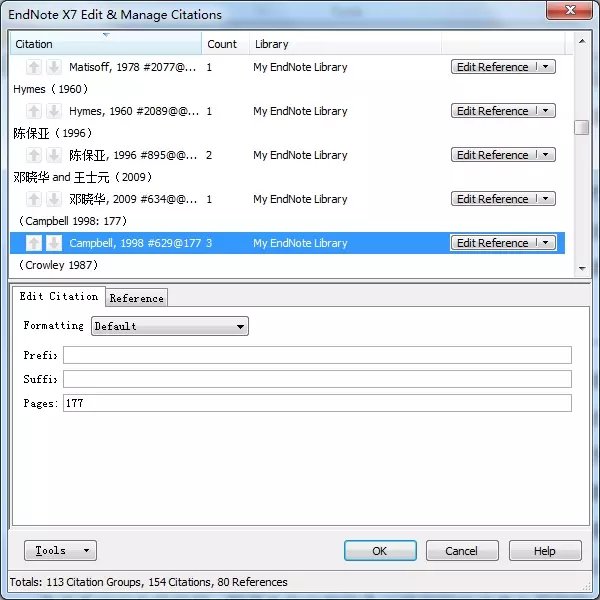The width and height of the screenshot is (600, 600).
Task: Move the Hymes 1960 citation up
Action: (x=34, y=111)
